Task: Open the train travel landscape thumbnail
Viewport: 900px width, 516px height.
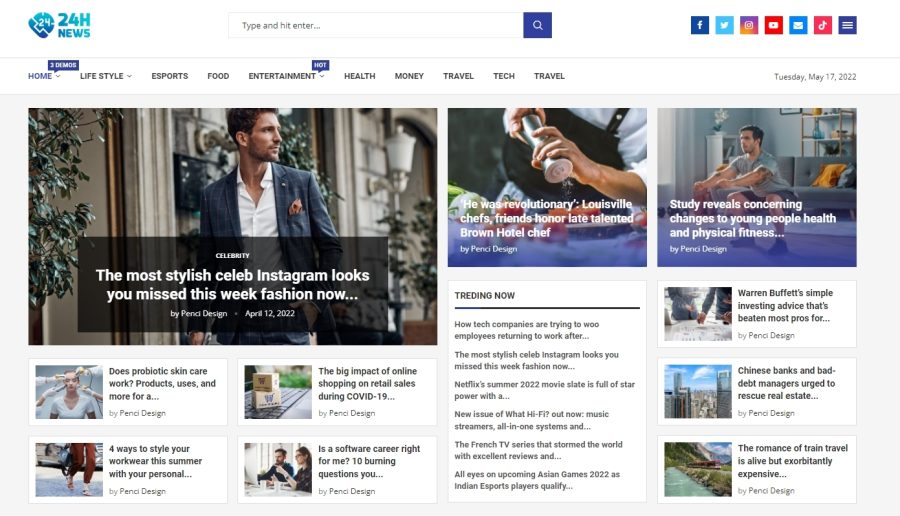Action: point(698,469)
